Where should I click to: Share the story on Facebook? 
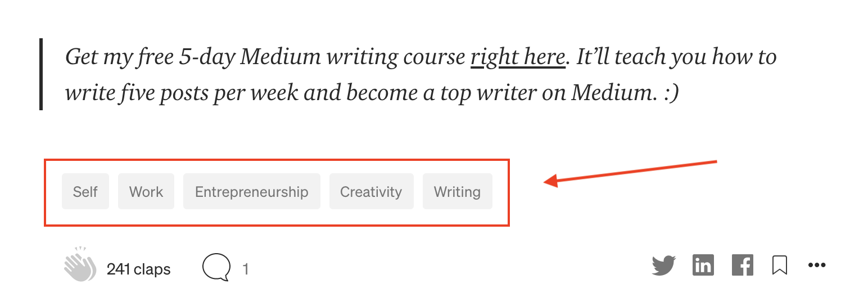(743, 265)
